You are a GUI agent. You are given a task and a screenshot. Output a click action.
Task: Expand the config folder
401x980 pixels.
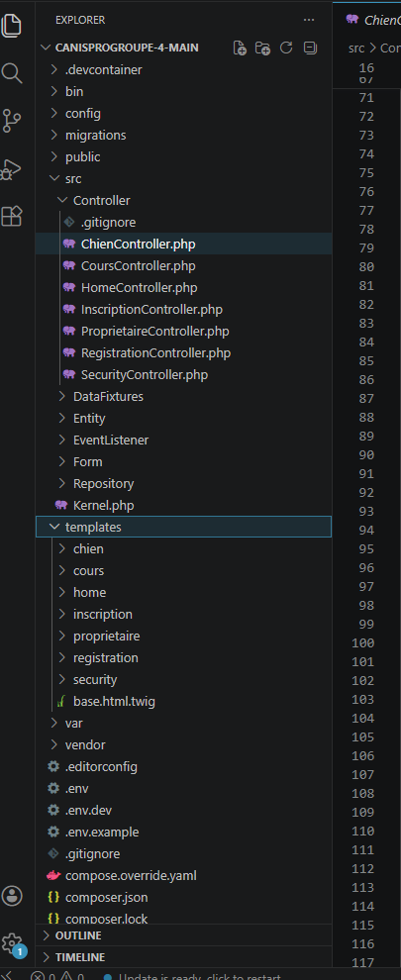click(x=184, y=114)
